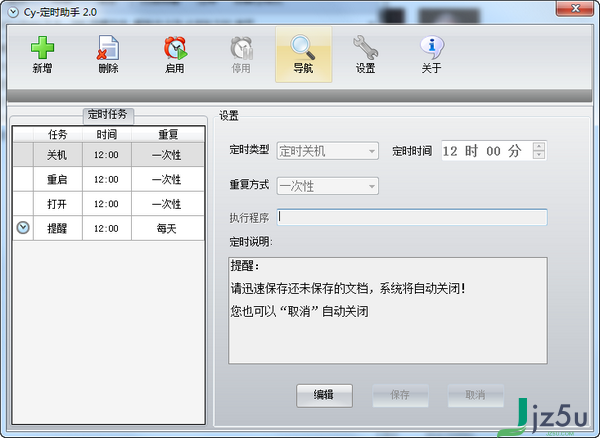Open 关于 info bubble icon
This screenshot has height=438, width=600.
(432, 48)
